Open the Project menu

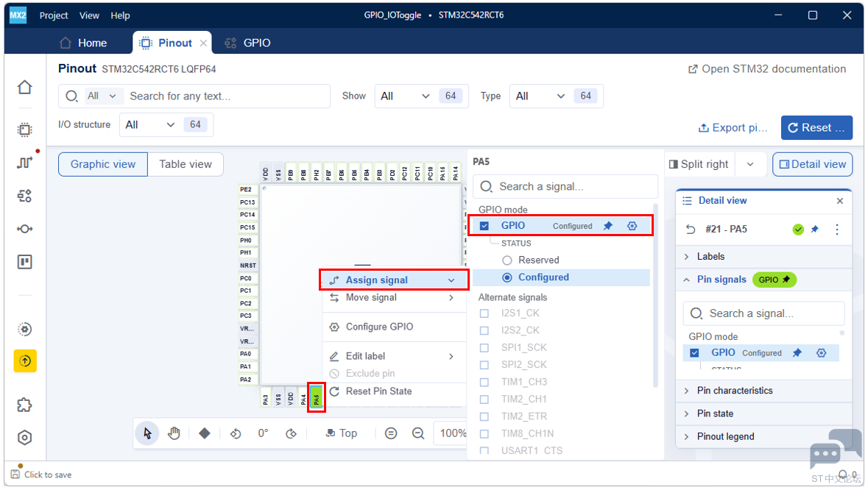54,15
